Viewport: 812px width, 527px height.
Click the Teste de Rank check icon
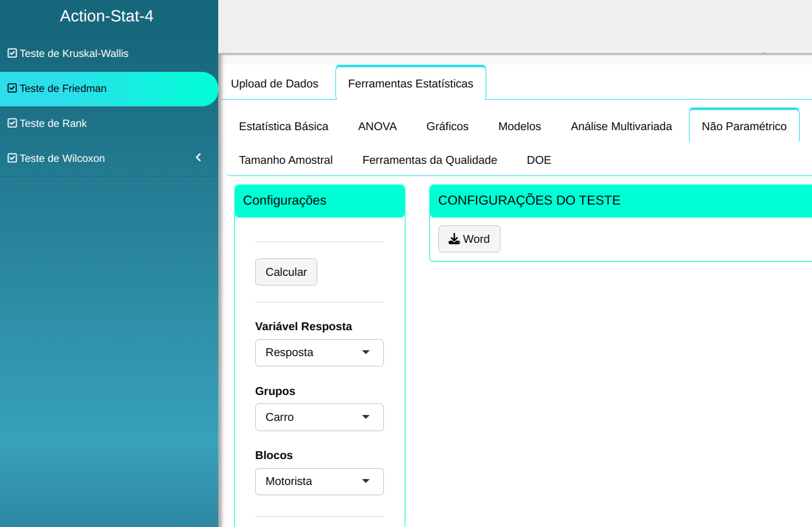point(12,123)
